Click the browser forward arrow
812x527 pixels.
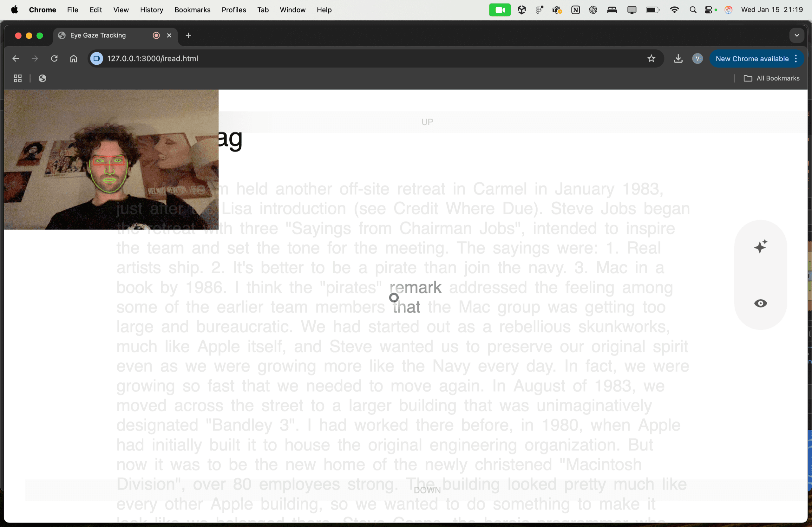point(35,59)
